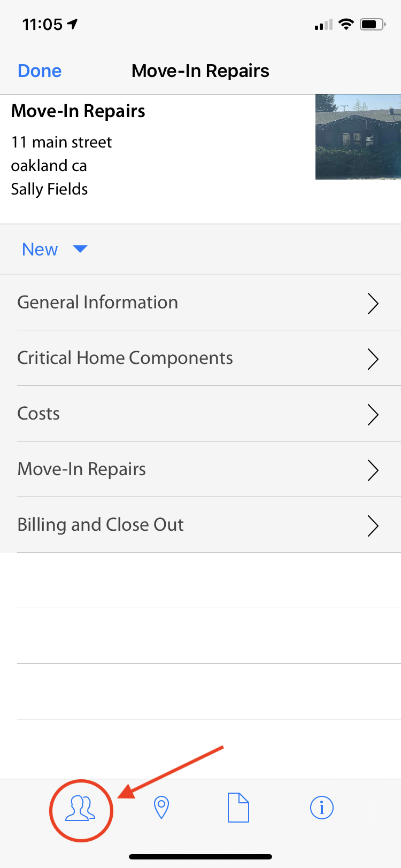This screenshot has height=868, width=401.
Task: Open the house photo thumbnail
Action: pos(358,137)
